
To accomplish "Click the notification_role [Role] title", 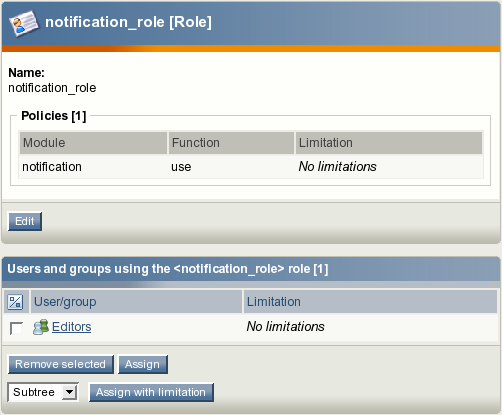I will 128,22.
